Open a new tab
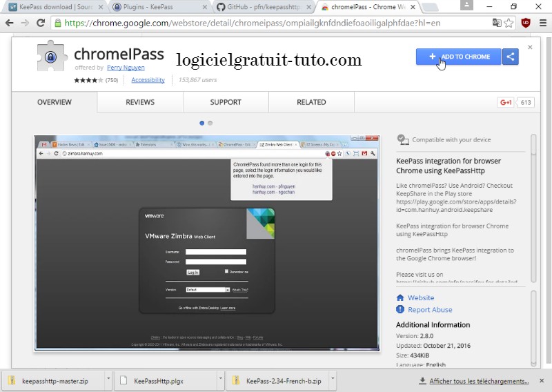 coord(429,7)
